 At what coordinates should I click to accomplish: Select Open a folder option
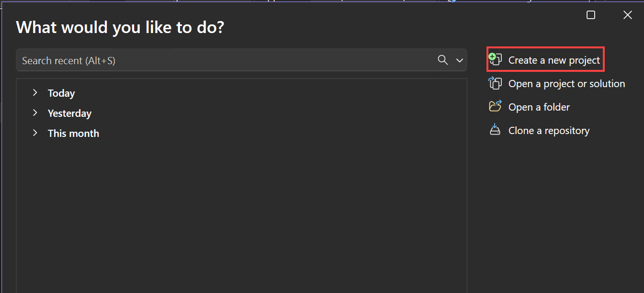pyautogui.click(x=539, y=107)
